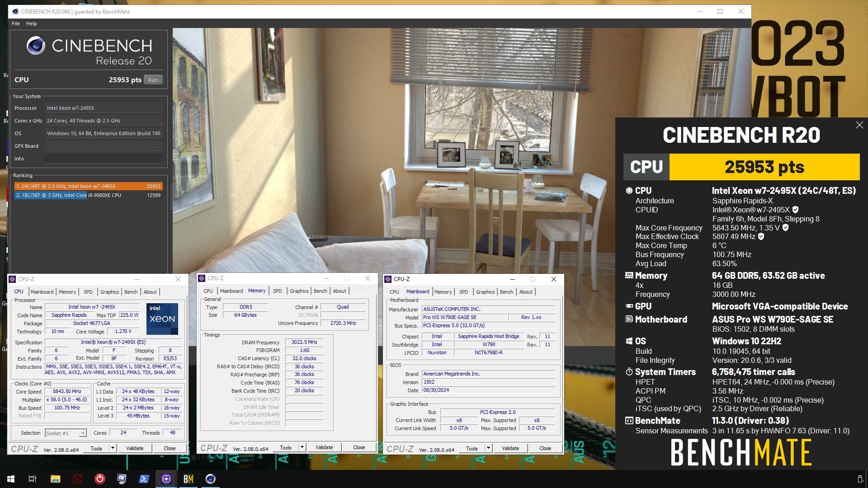Image resolution: width=868 pixels, height=488 pixels.
Task: Click the Core Speed value 5843.50 MHz
Action: [67, 392]
